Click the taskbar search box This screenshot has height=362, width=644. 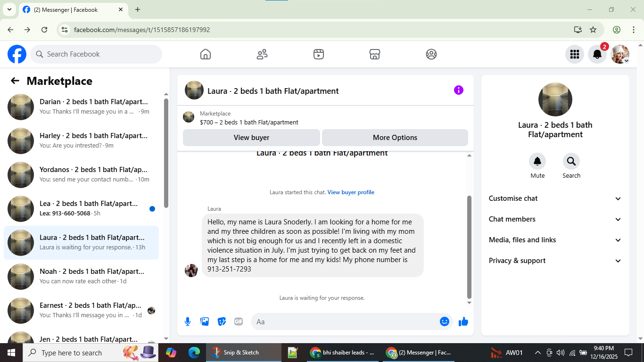[91, 353]
